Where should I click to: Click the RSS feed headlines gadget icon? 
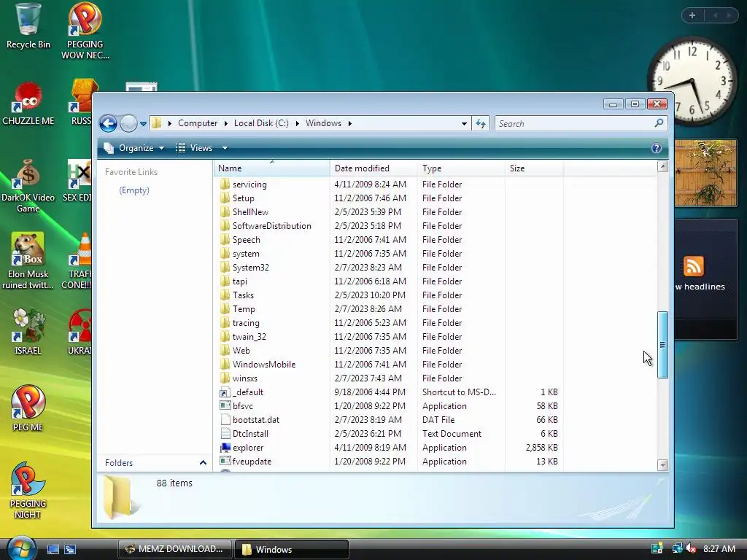694,266
